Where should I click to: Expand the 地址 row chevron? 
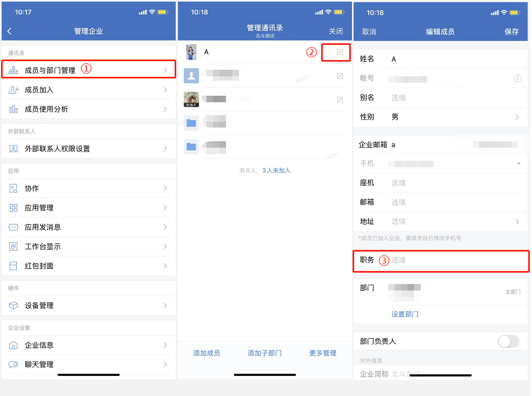[x=517, y=221]
